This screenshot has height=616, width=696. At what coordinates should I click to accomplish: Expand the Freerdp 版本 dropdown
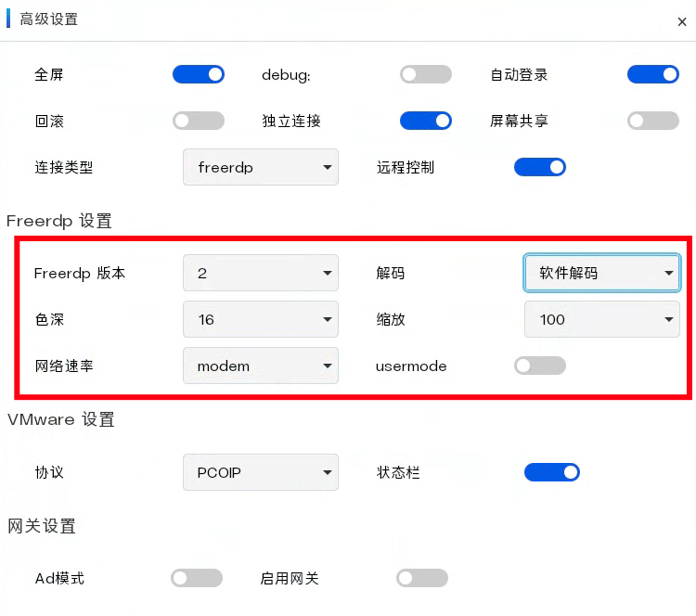point(261,273)
